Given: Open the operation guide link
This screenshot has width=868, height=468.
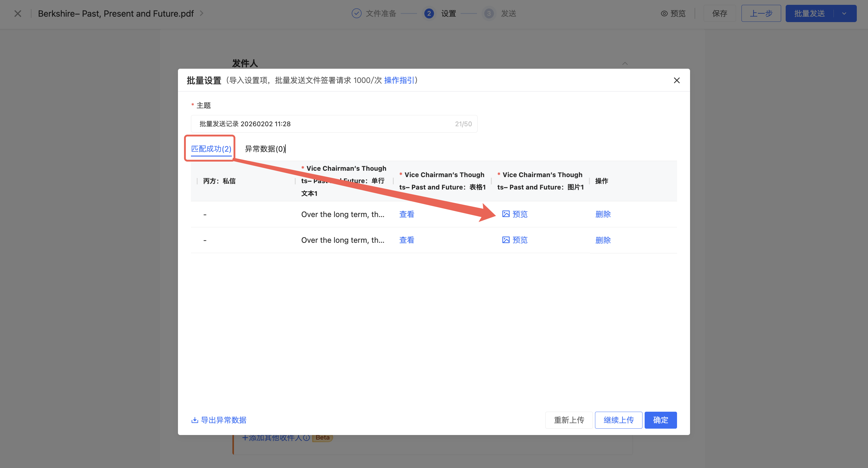Looking at the screenshot, I should [x=399, y=80].
